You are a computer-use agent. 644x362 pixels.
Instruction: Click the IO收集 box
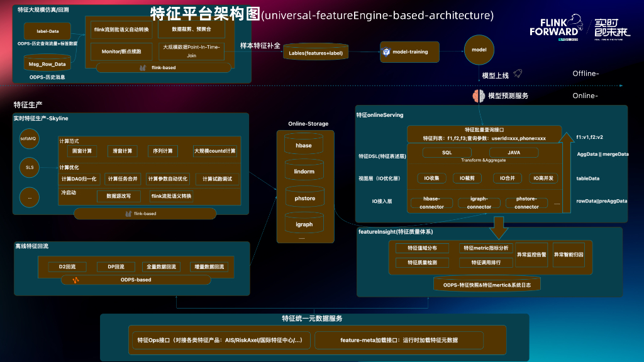[431, 178]
